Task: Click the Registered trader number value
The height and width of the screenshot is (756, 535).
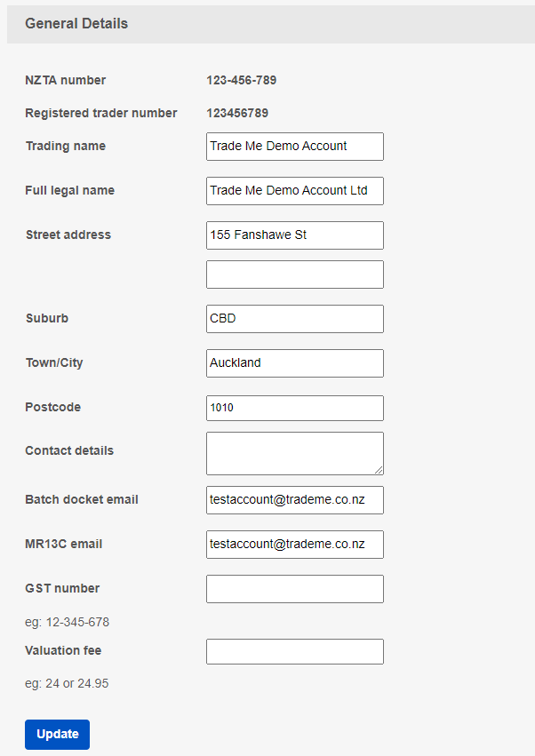Action: [x=237, y=114]
